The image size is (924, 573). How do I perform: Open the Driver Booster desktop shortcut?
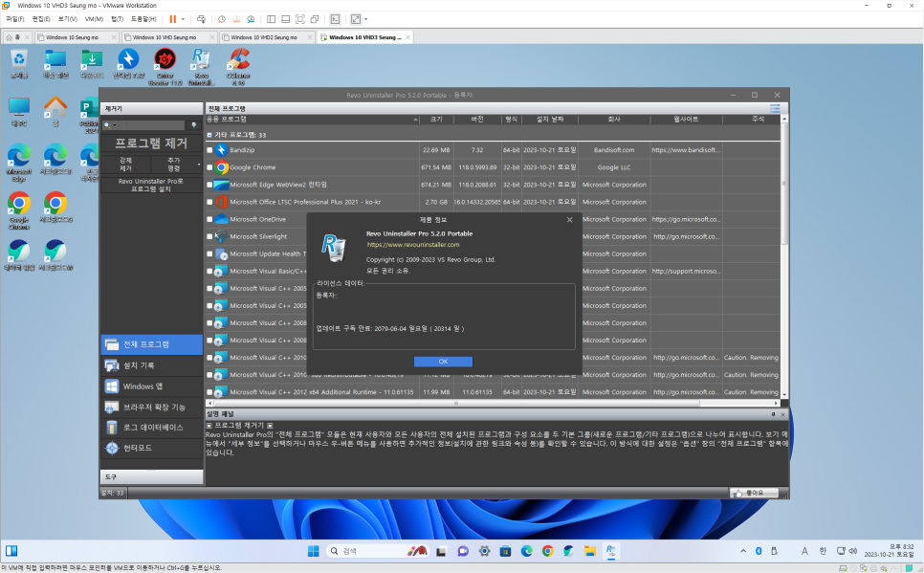[165, 67]
